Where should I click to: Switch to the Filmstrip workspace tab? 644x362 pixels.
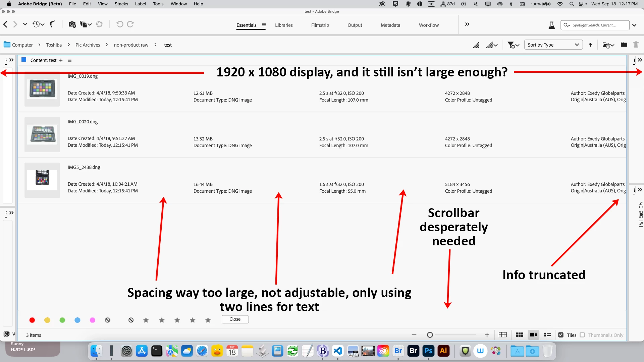point(320,25)
